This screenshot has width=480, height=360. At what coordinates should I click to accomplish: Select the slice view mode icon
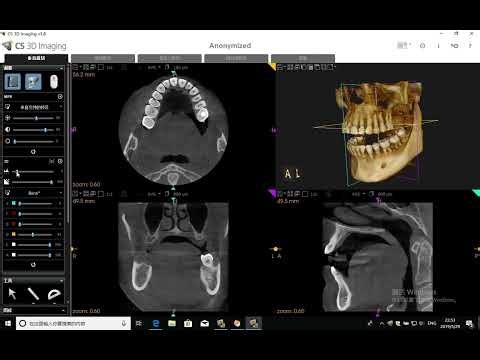[13, 82]
